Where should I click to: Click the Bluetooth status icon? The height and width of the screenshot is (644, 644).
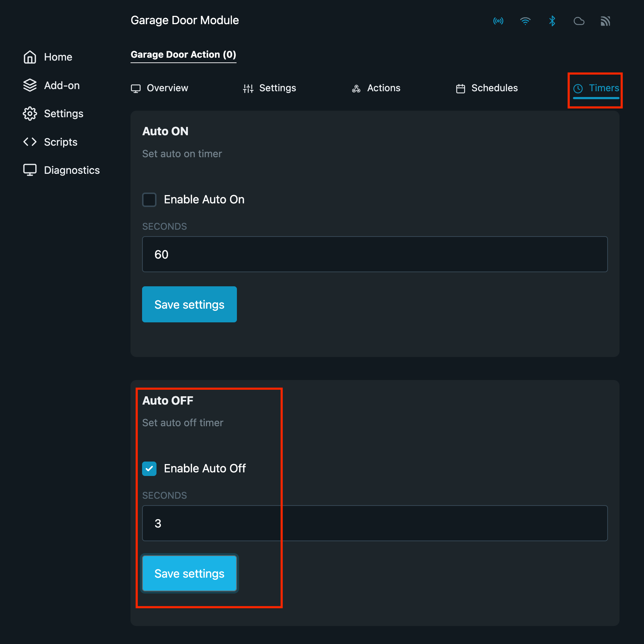[x=552, y=21]
